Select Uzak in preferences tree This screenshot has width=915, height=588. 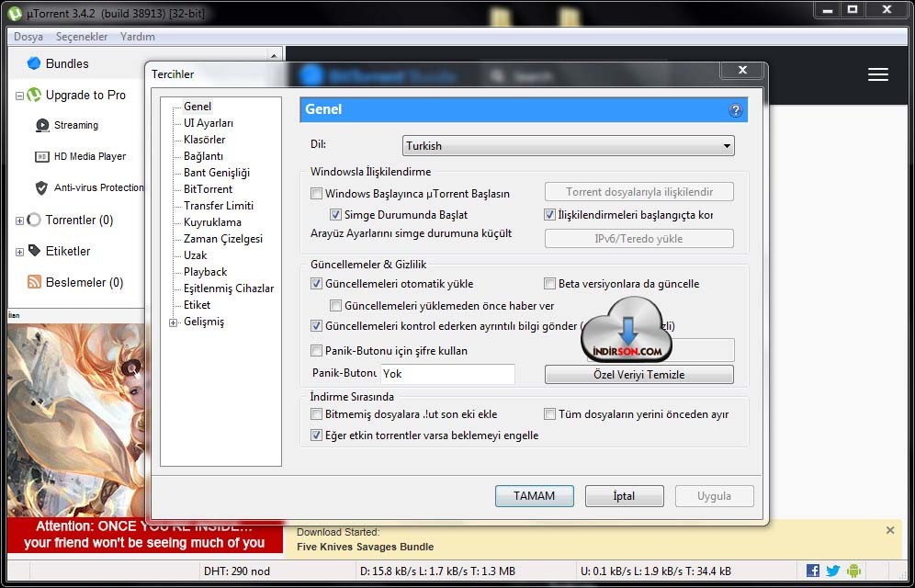(195, 254)
